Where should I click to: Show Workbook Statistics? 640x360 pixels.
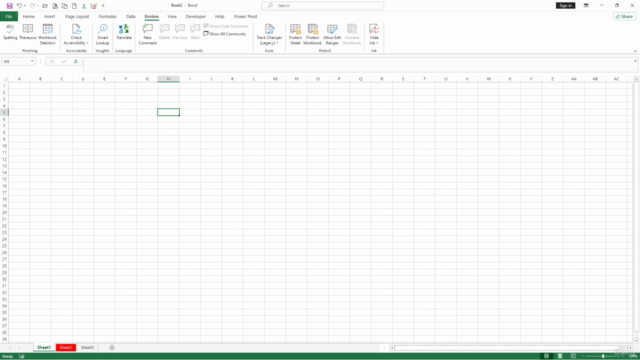[x=47, y=34]
